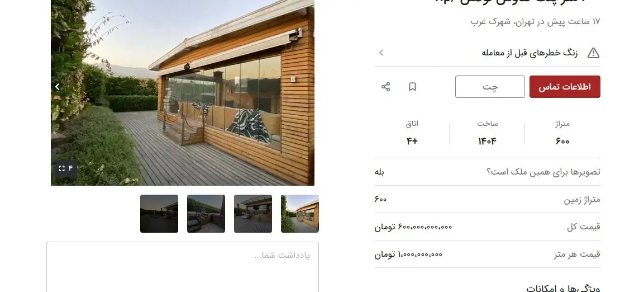Show the previous photo with the image arrow
The image size is (644, 292).
[57, 87]
